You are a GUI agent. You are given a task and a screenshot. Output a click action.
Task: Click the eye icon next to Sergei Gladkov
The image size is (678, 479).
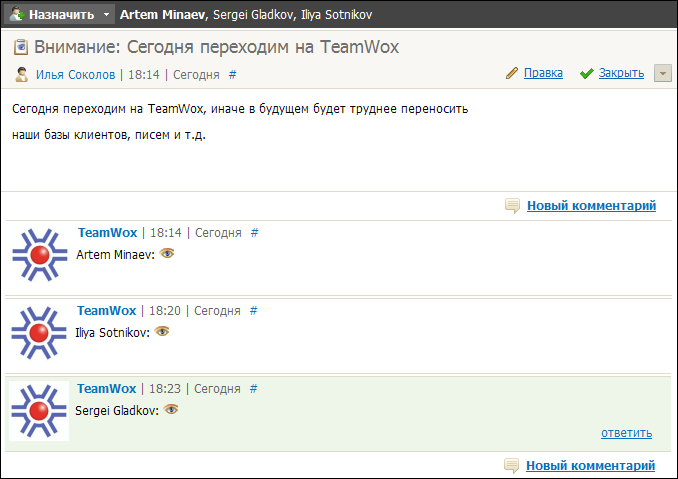click(171, 409)
